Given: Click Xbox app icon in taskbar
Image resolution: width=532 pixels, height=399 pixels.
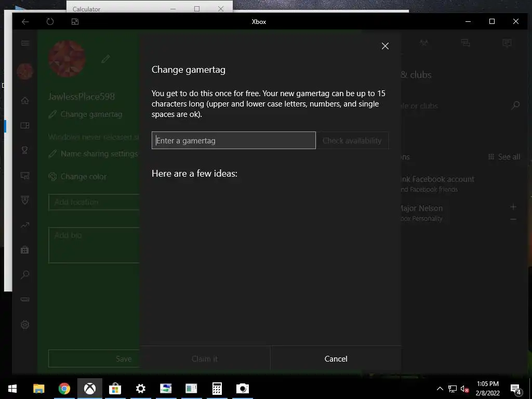Looking at the screenshot, I should point(89,389).
